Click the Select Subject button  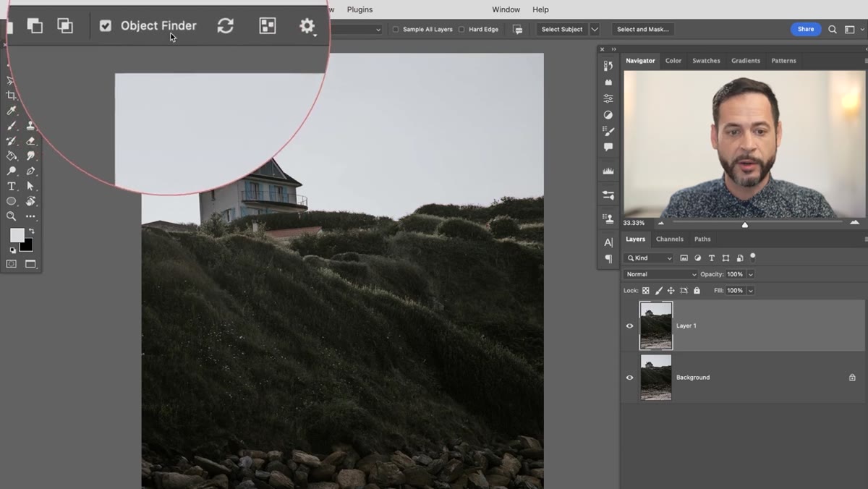[x=562, y=30]
